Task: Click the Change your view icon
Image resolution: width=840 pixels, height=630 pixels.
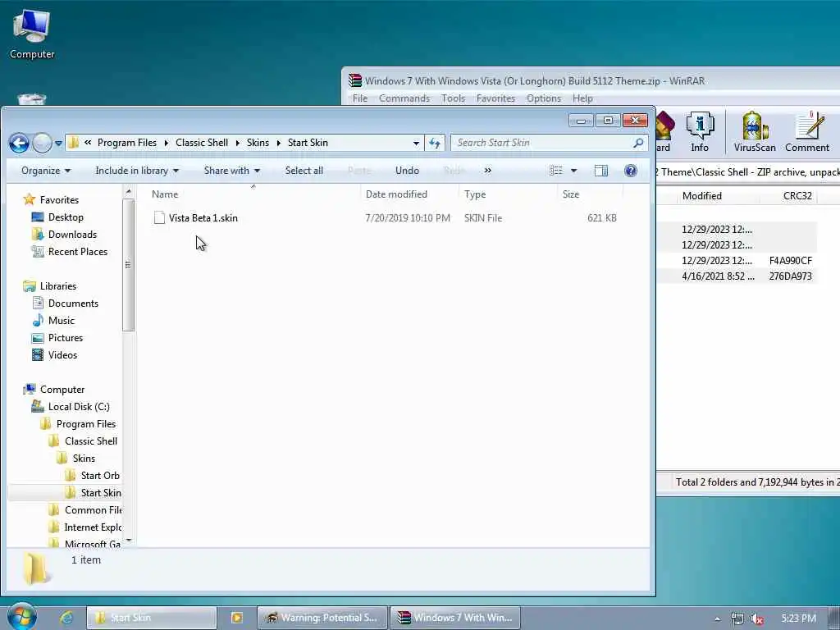Action: (x=556, y=171)
